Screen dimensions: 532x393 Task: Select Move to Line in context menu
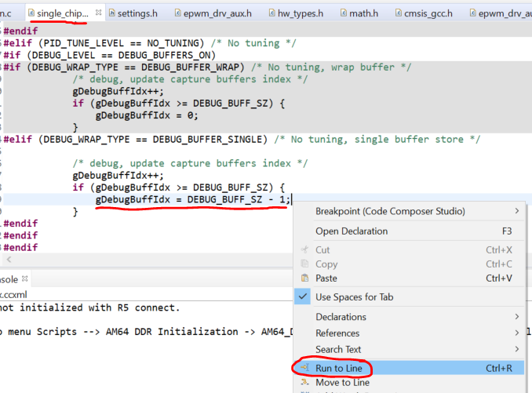pos(342,383)
